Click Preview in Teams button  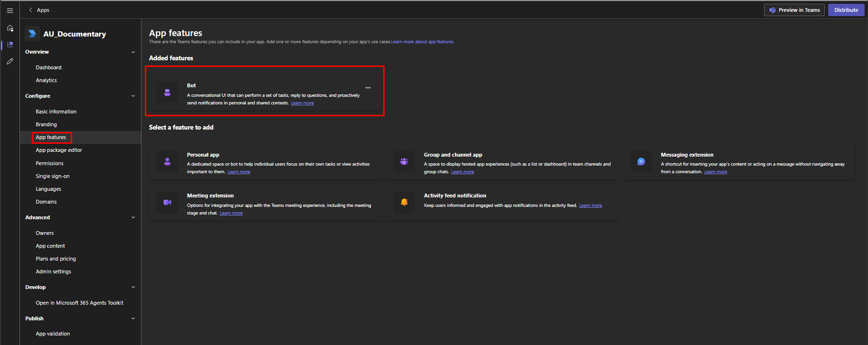pyautogui.click(x=794, y=10)
